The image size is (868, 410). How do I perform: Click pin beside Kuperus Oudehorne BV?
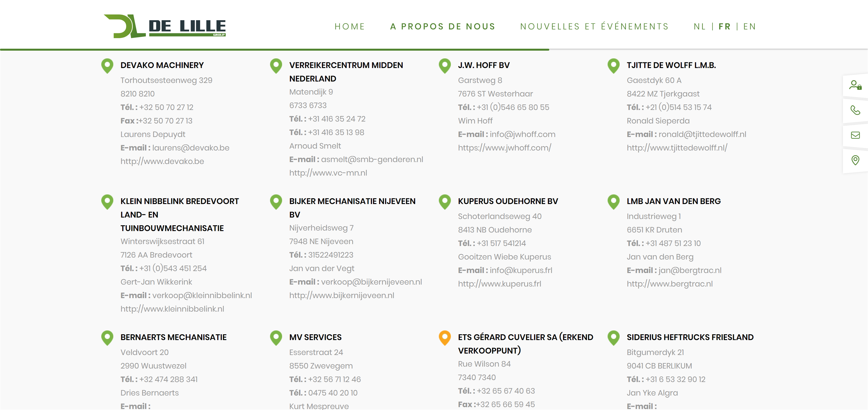445,201
